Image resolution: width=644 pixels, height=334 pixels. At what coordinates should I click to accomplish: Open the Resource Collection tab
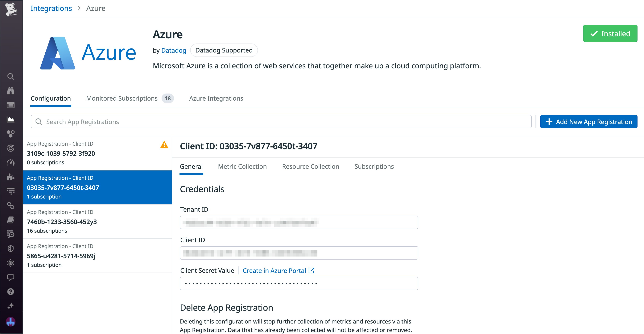tap(310, 167)
